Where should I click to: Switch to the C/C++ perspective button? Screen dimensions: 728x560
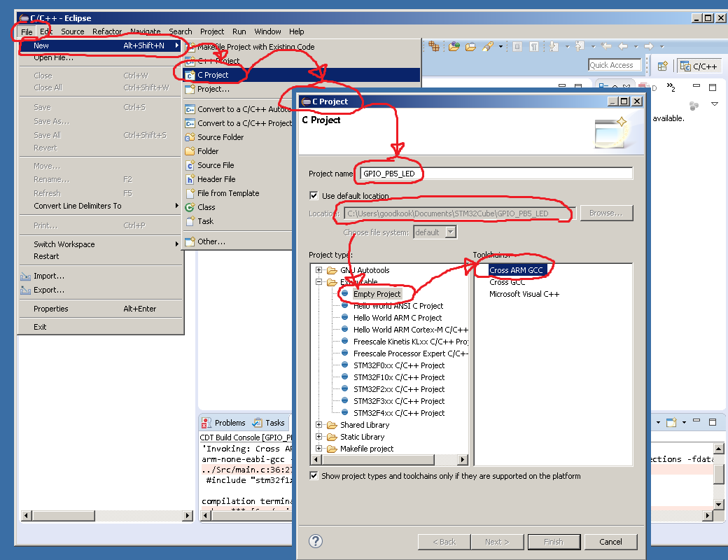(699, 66)
